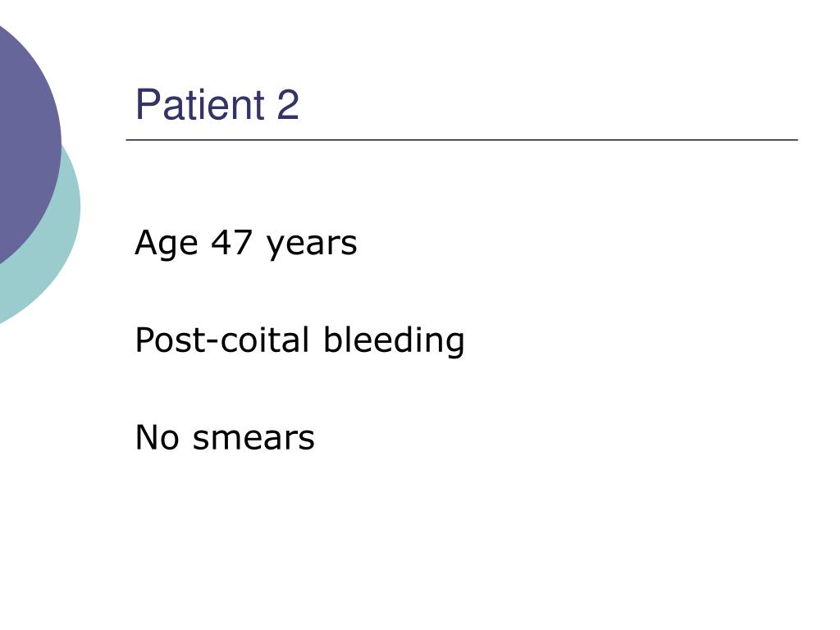Image resolution: width=840 pixels, height=630 pixels.
Task: Click the word "years"
Action: 312,246
